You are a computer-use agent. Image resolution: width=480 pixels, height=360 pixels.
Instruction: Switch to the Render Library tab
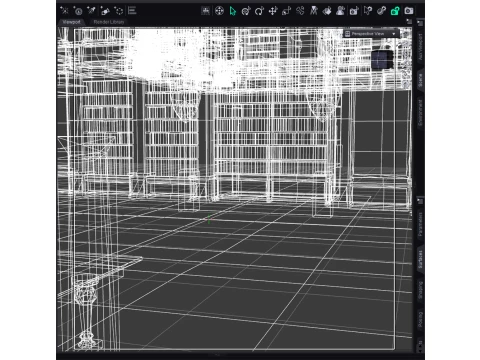click(x=109, y=22)
